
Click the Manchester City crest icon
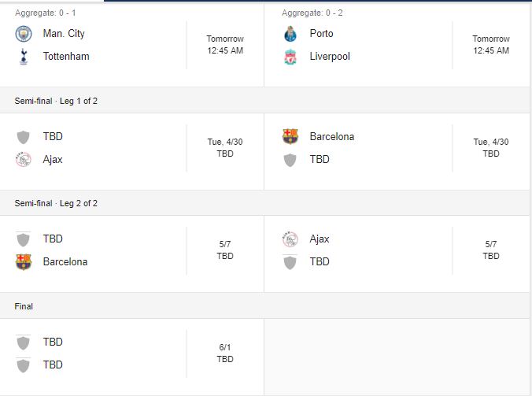pyautogui.click(x=23, y=34)
